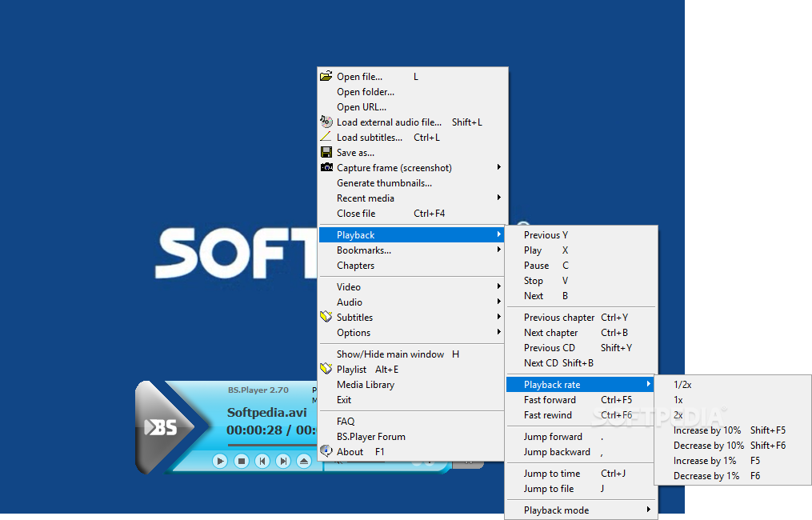Expand the Recent media submenu arrow

click(x=498, y=198)
